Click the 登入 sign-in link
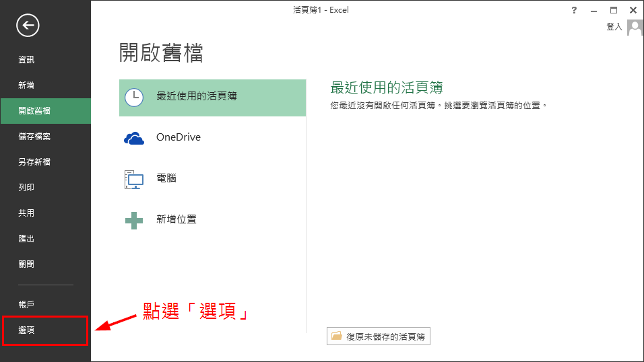The image size is (644, 362). click(x=614, y=27)
